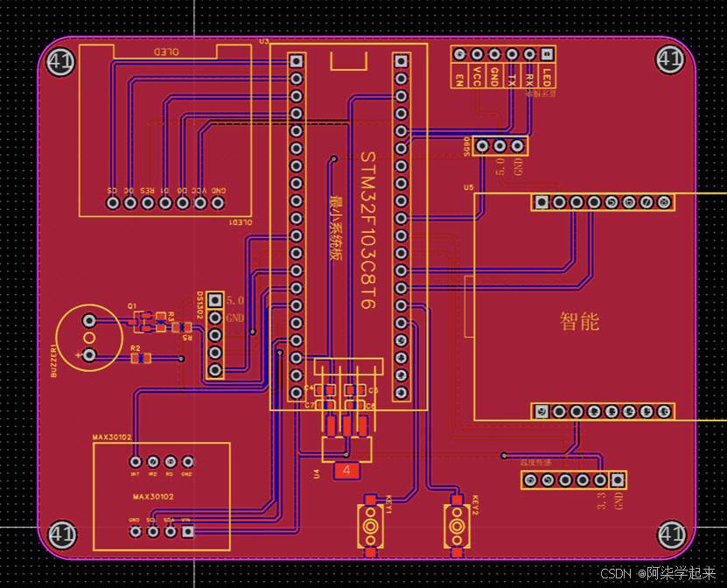
Task: Select the KEY2 designator label
Action: 475,505
